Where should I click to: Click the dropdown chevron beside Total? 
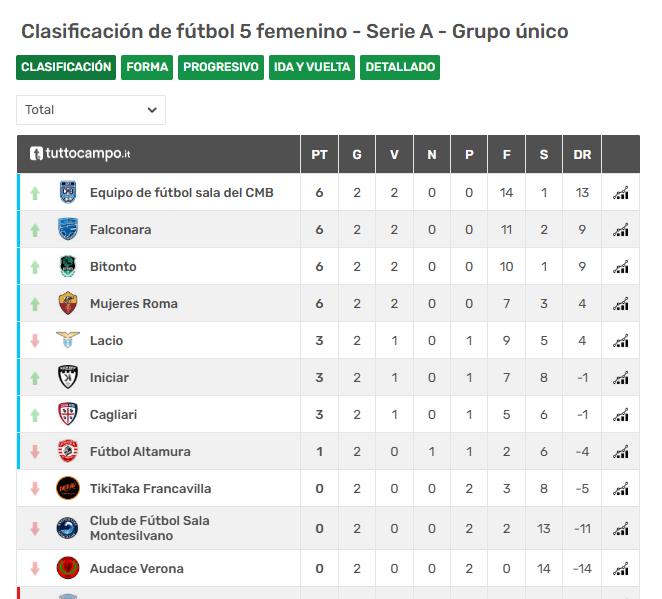pyautogui.click(x=152, y=110)
